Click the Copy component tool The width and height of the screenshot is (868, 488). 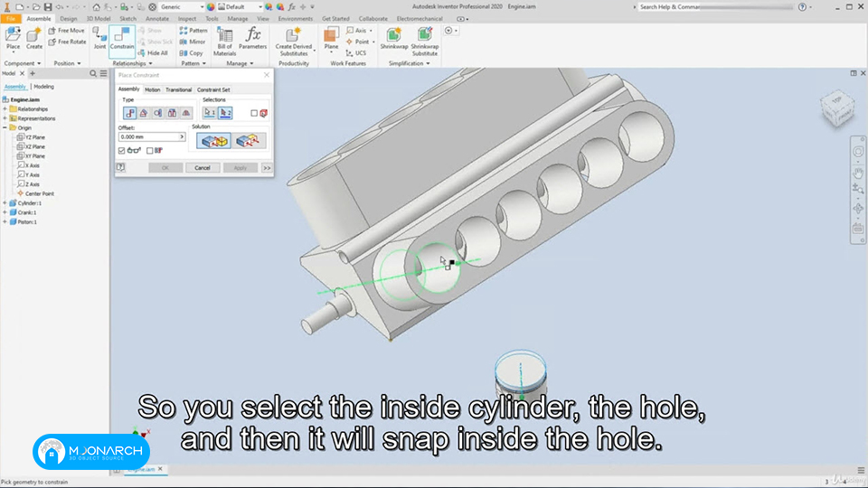tap(191, 53)
